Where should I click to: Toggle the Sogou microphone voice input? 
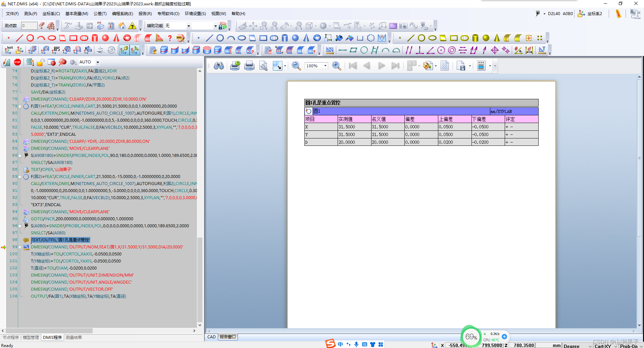coord(356,344)
